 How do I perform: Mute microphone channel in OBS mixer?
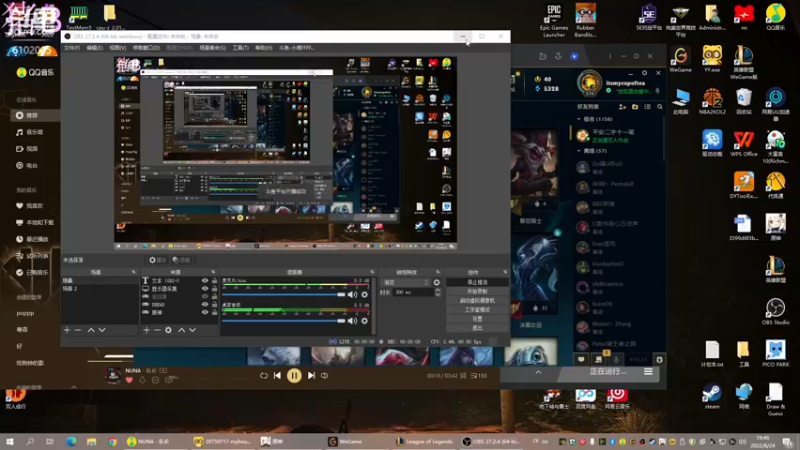[x=353, y=294]
